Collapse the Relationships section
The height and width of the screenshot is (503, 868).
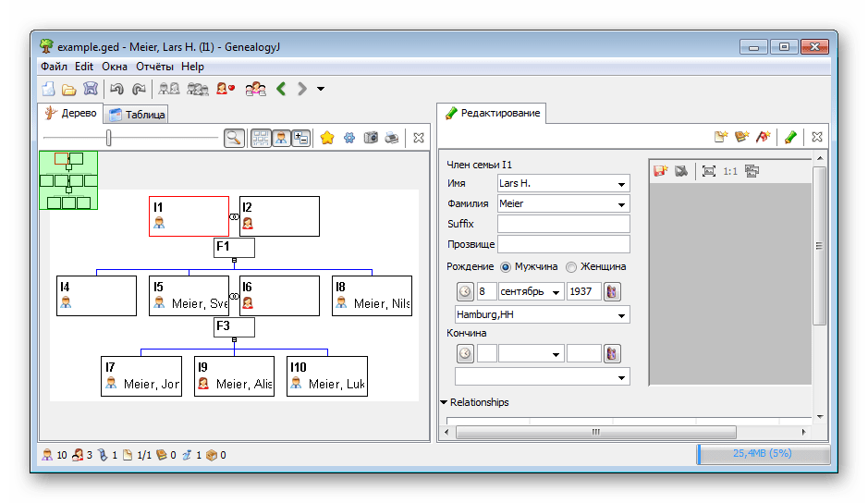[444, 402]
